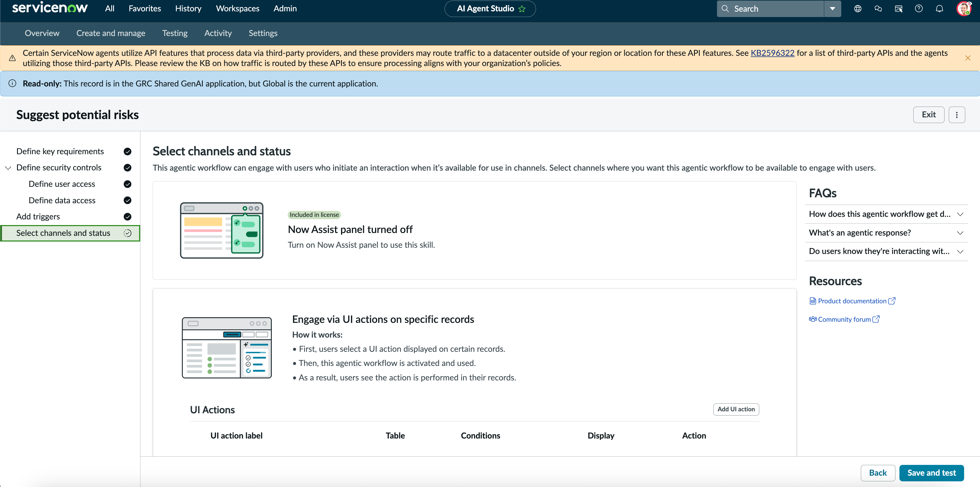Switch to the Settings tab
980x487 pixels.
(x=263, y=33)
